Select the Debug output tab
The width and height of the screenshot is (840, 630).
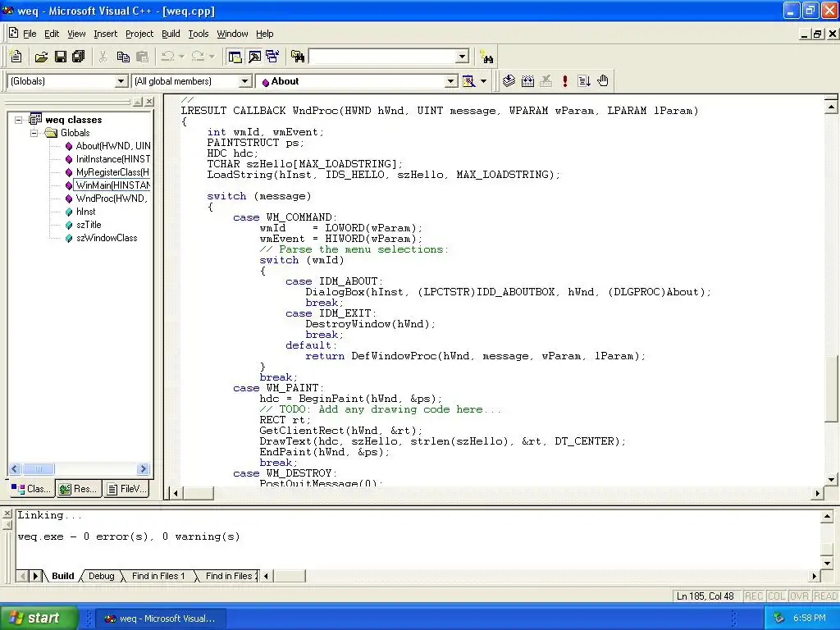click(x=101, y=576)
